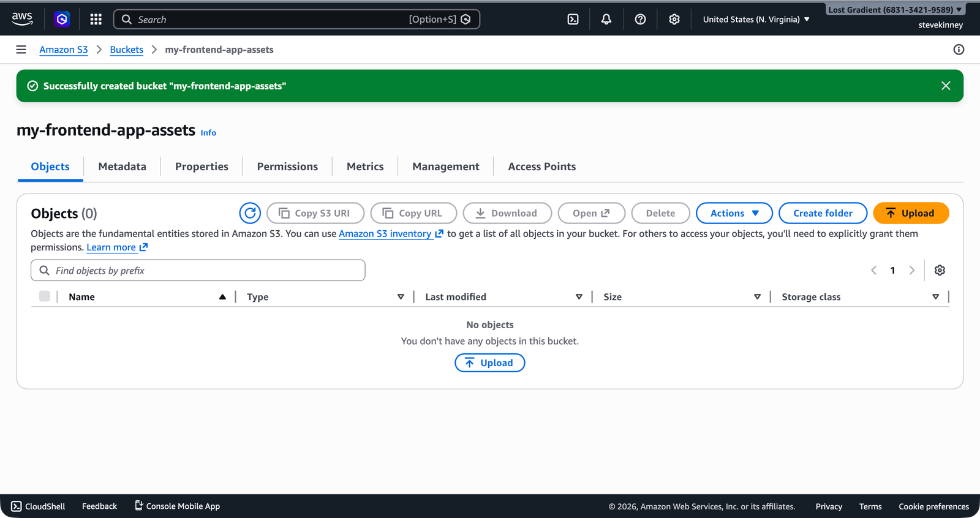Click the CloudShell terminal icon in top bar
Image resolution: width=980 pixels, height=518 pixels.
573,19
